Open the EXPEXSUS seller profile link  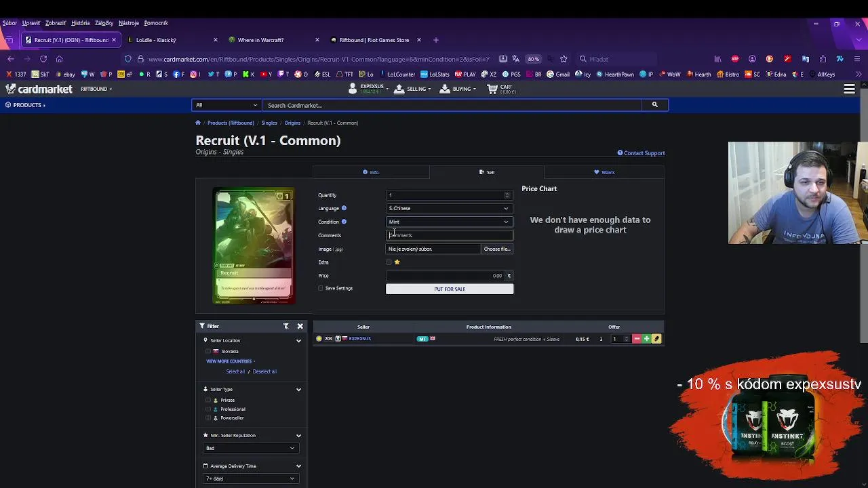[x=359, y=339]
